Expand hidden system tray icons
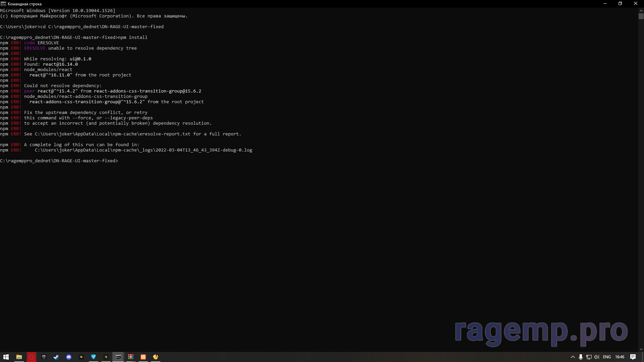Image resolution: width=644 pixels, height=362 pixels. coord(573,357)
